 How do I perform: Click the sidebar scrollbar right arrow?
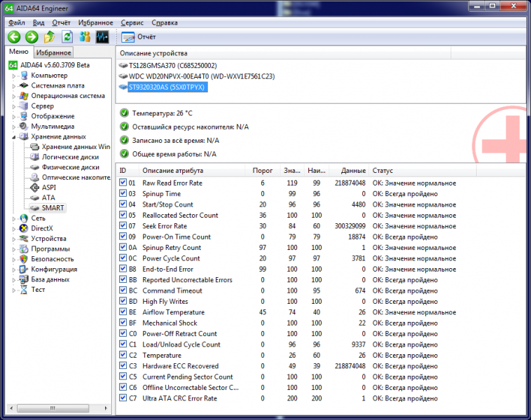106,408
